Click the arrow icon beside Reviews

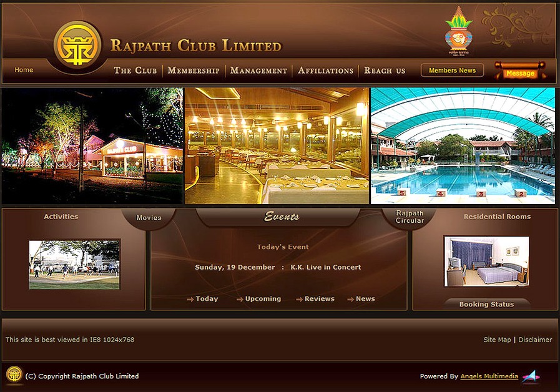click(x=299, y=299)
